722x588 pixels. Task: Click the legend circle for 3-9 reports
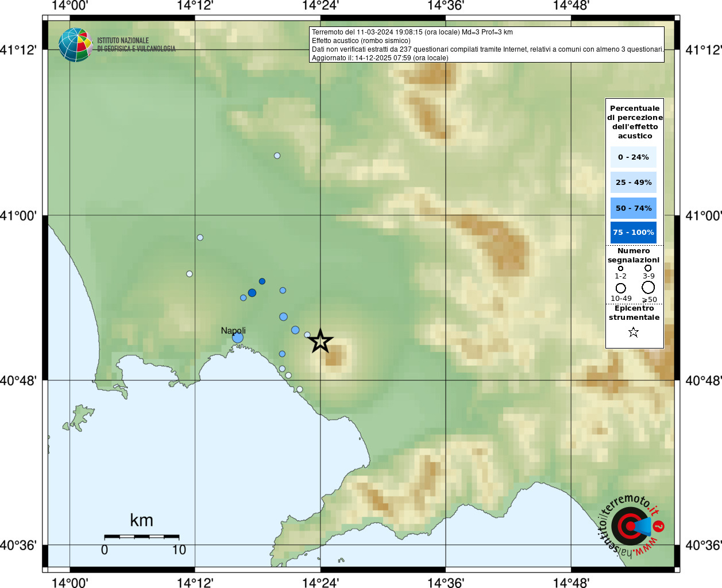(x=648, y=268)
